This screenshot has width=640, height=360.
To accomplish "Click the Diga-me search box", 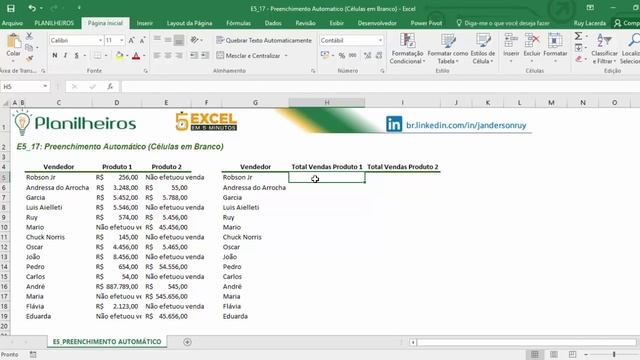I will pos(503,23).
